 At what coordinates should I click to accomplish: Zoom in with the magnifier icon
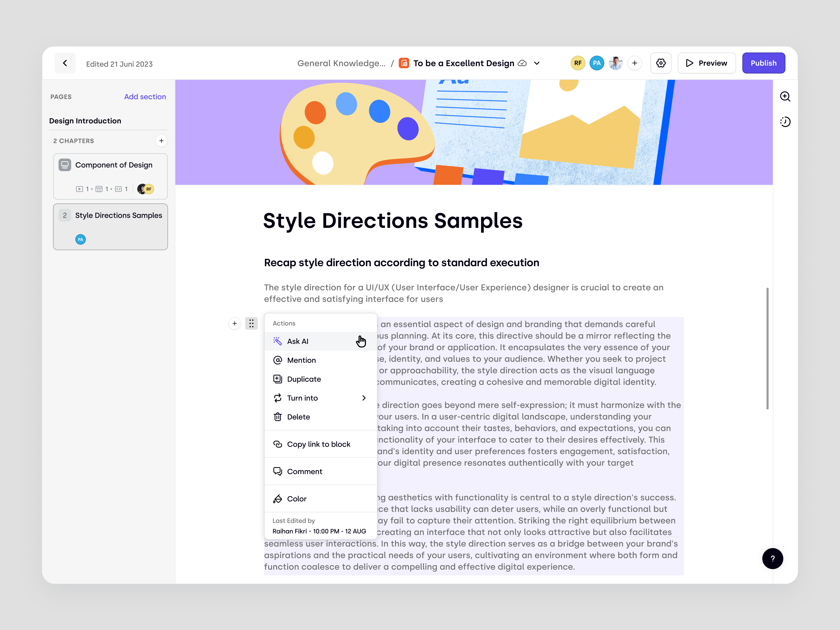pos(785,96)
